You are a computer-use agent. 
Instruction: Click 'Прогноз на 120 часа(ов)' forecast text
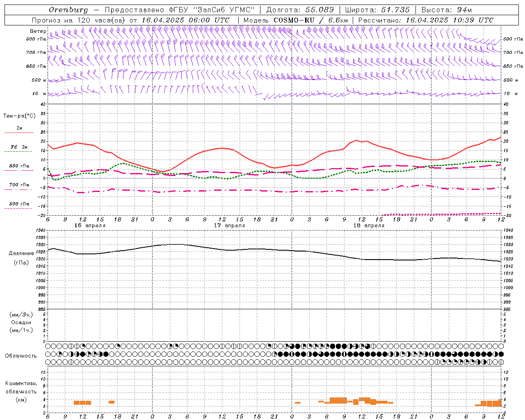[x=79, y=20]
